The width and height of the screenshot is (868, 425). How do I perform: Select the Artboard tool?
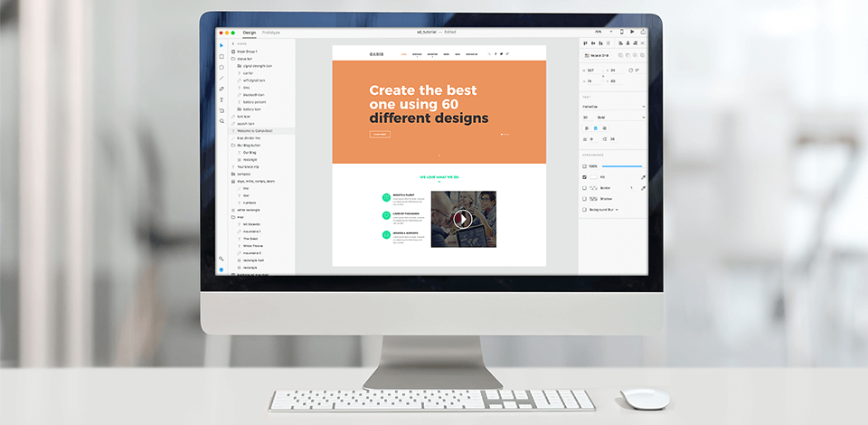pyautogui.click(x=222, y=110)
